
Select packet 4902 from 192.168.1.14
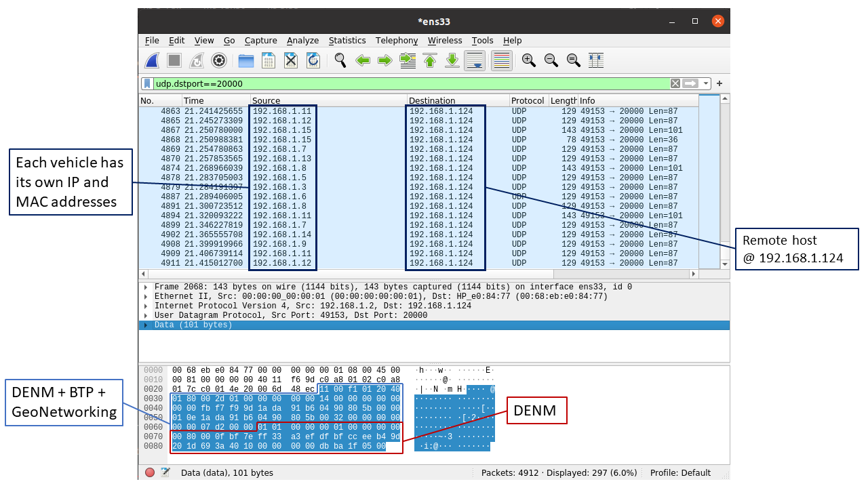coord(418,235)
